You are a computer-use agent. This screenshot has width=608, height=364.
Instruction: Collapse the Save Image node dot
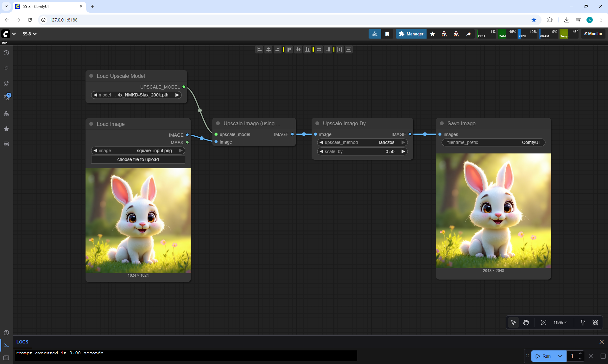click(x=442, y=123)
